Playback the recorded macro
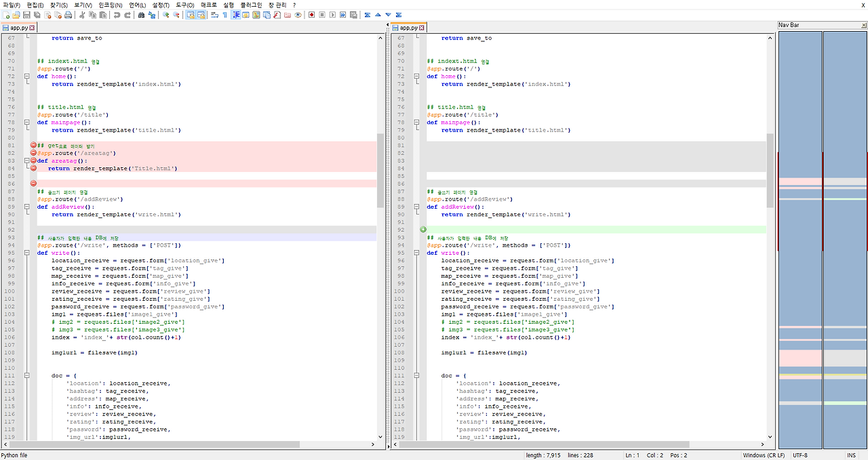The width and height of the screenshot is (868, 460). click(333, 15)
